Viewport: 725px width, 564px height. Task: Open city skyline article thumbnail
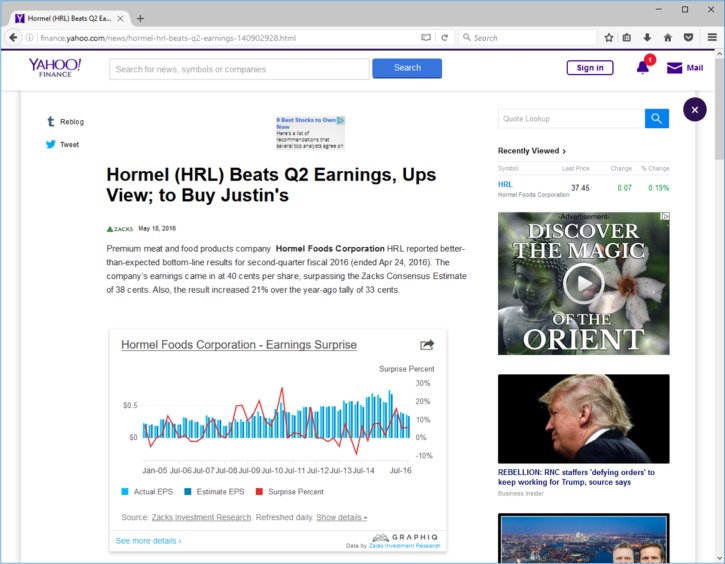click(x=584, y=538)
